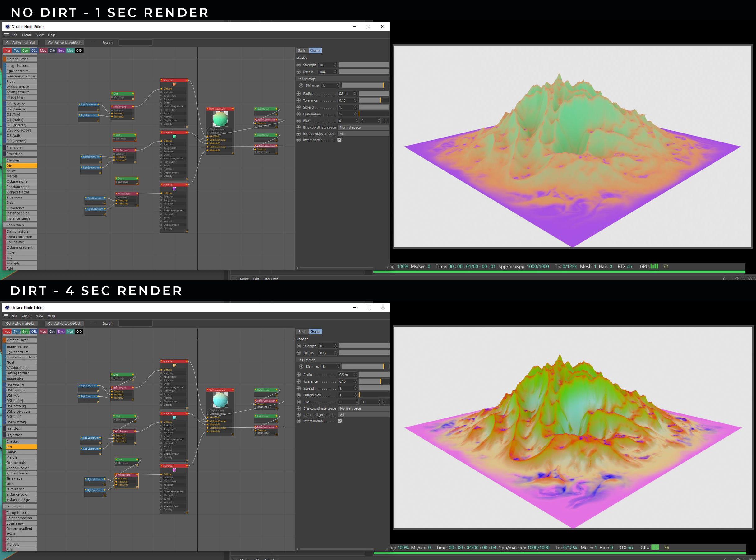Select the red Mat filter in top editor
The height and width of the screenshot is (560, 756).
tap(7, 50)
